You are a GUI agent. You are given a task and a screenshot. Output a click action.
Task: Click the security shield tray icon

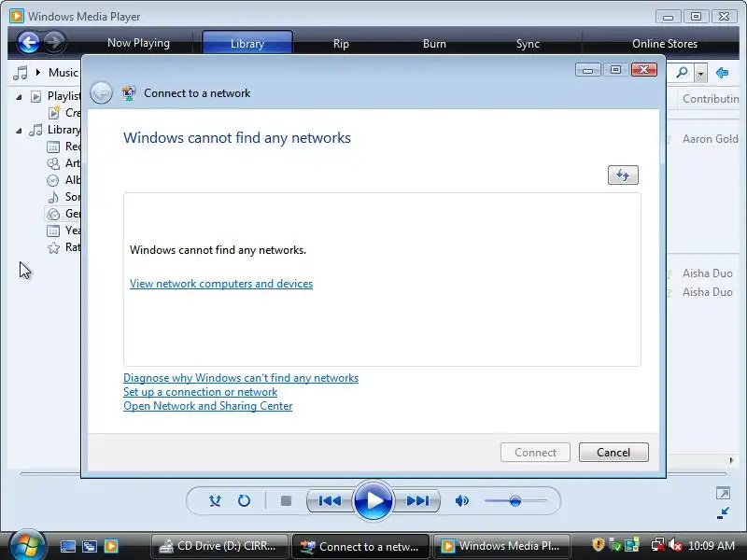599,545
